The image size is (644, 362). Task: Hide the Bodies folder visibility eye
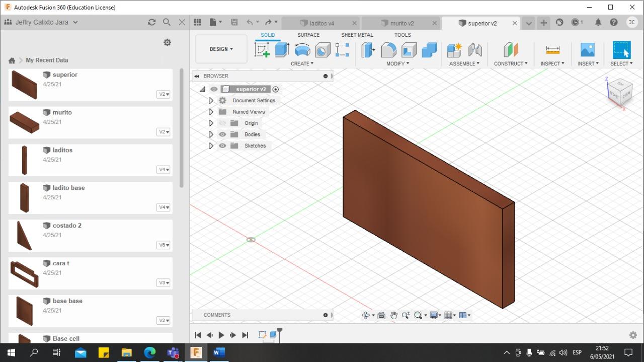(222, 134)
